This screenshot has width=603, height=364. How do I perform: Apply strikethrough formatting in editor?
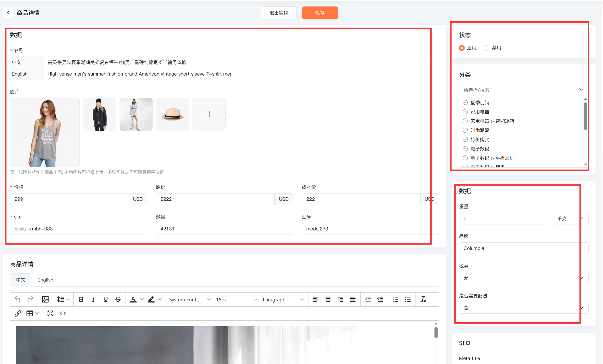118,299
